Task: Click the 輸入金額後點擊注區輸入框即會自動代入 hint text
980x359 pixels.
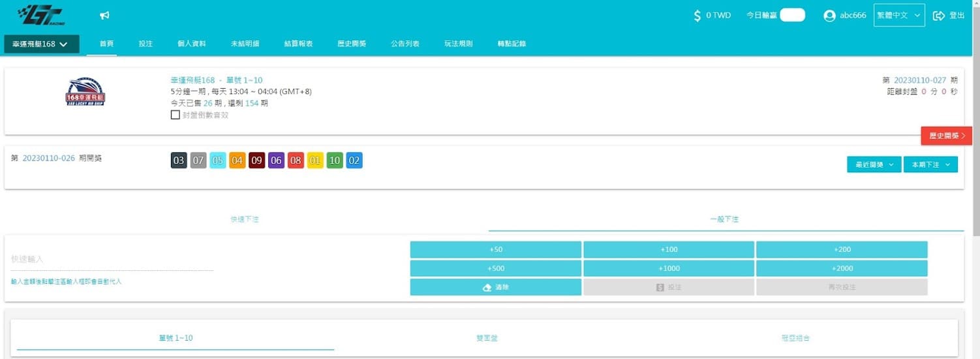Action: [67, 281]
